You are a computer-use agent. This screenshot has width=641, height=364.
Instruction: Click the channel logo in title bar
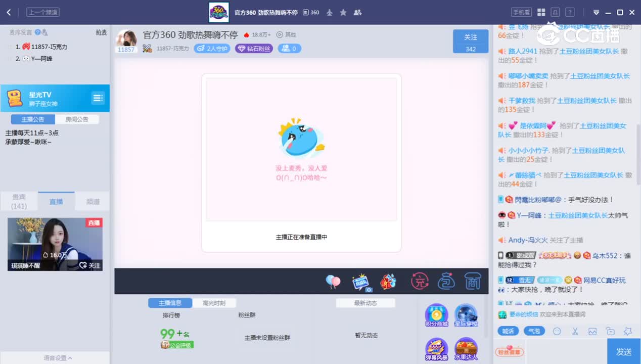point(219,12)
